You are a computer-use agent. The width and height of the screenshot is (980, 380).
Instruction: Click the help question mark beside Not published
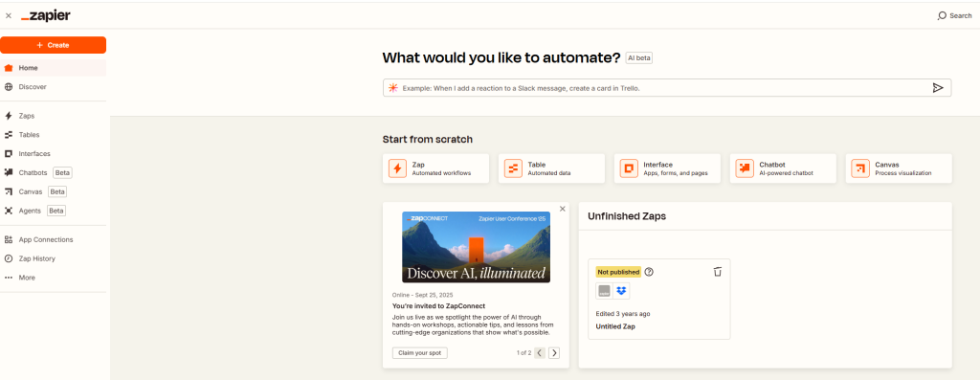[x=649, y=272]
